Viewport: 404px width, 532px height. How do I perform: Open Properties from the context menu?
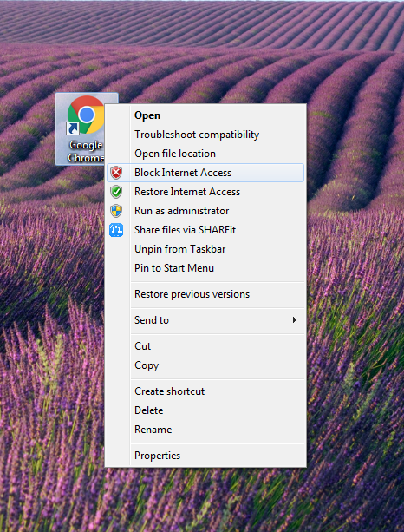pos(205,456)
